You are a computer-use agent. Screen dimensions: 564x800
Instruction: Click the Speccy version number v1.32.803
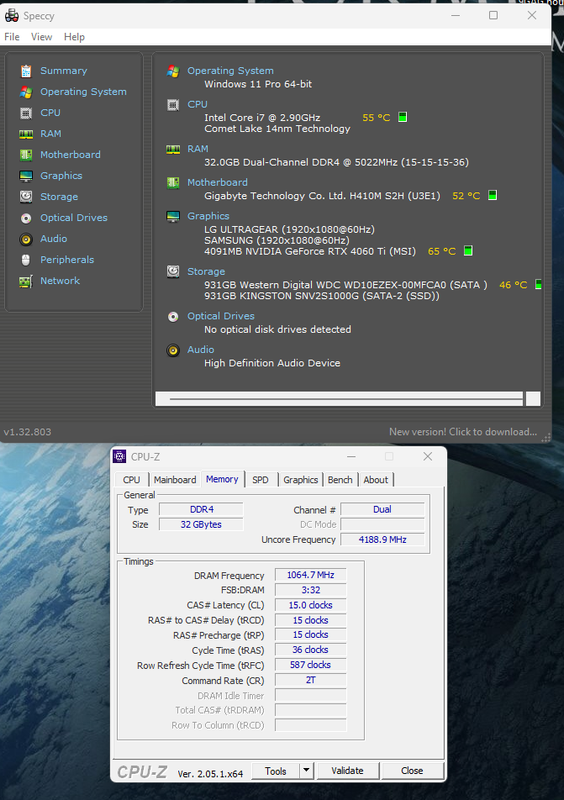point(27,432)
